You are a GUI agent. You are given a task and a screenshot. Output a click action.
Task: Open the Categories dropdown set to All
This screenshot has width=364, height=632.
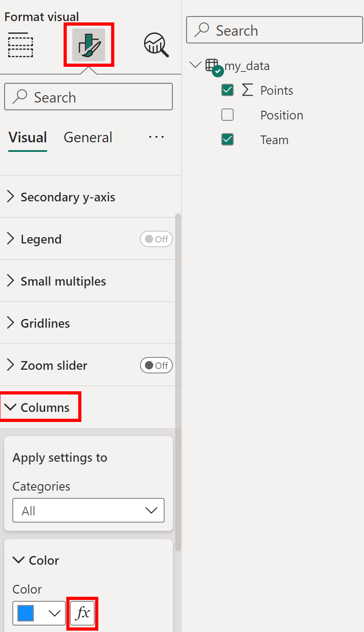pyautogui.click(x=88, y=510)
